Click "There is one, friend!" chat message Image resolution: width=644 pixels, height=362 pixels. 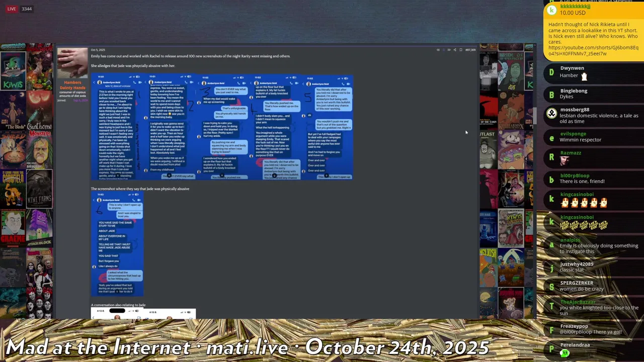coord(582,182)
